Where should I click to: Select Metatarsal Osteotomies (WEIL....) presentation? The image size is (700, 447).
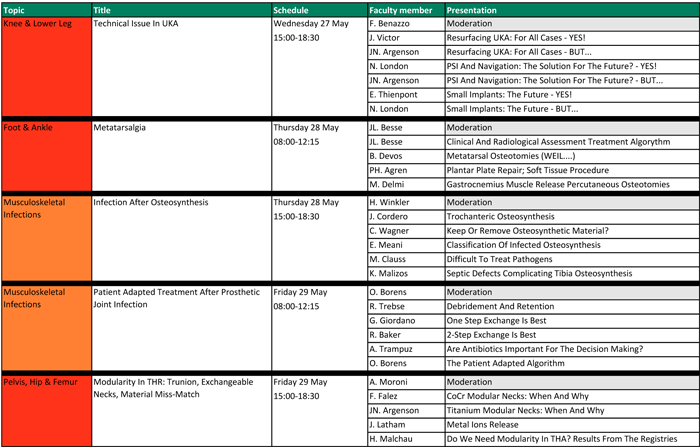pyautogui.click(x=511, y=156)
